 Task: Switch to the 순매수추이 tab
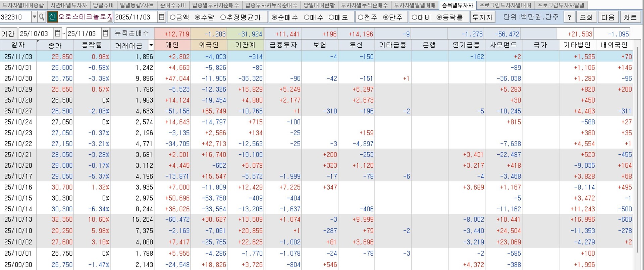coord(173,5)
